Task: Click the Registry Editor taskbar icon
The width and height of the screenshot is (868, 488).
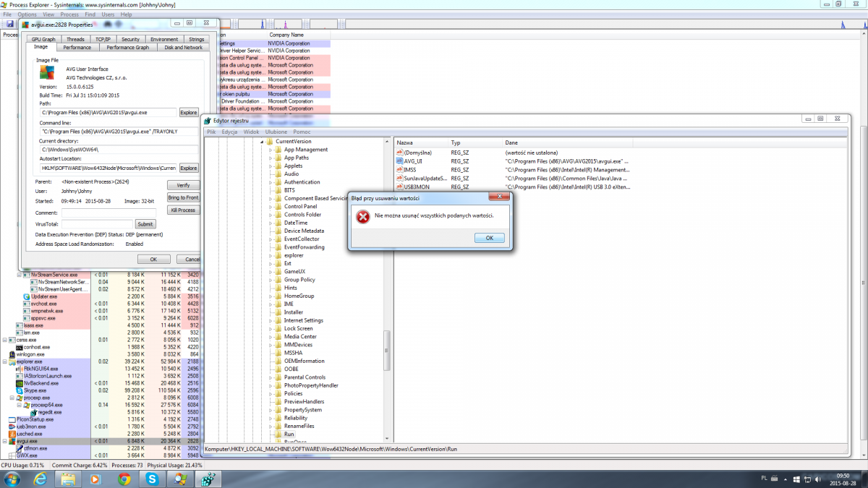Action: point(208,479)
